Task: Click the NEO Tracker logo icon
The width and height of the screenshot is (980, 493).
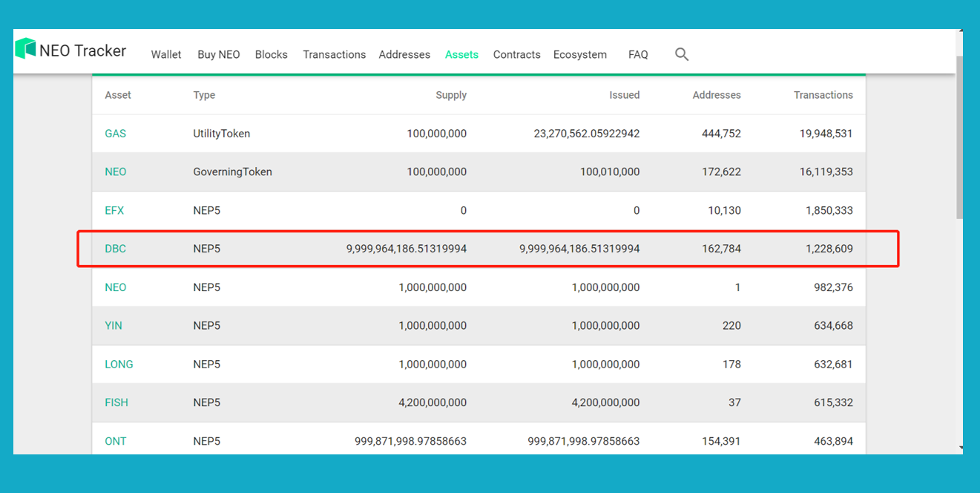Action: point(26,49)
